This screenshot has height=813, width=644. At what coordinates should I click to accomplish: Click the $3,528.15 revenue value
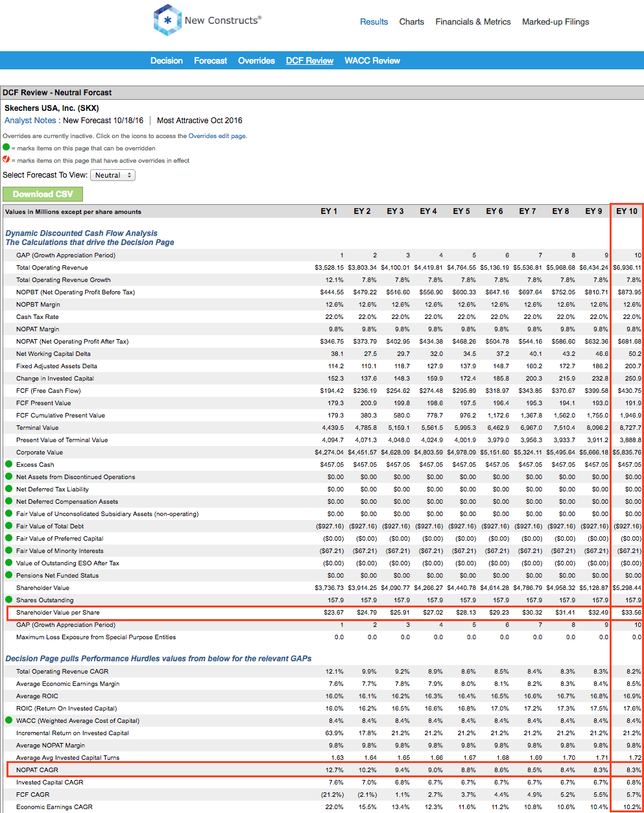[x=329, y=267]
